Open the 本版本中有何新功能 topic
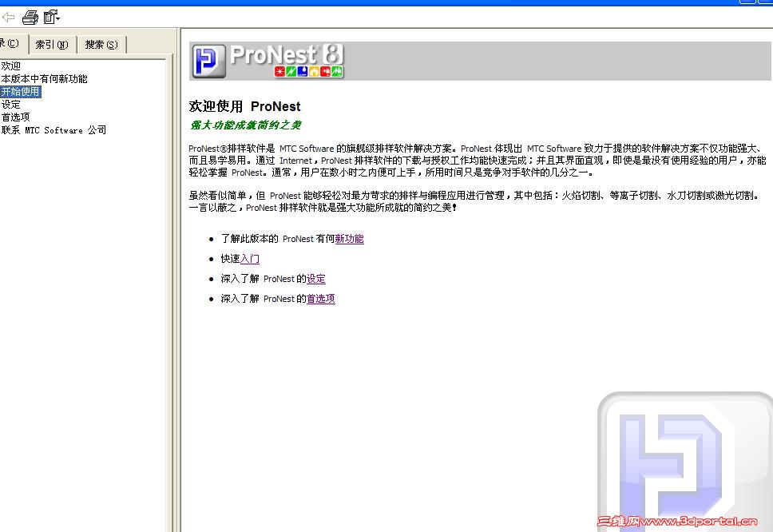Screen dimensions: 773x532 [x=44, y=78]
